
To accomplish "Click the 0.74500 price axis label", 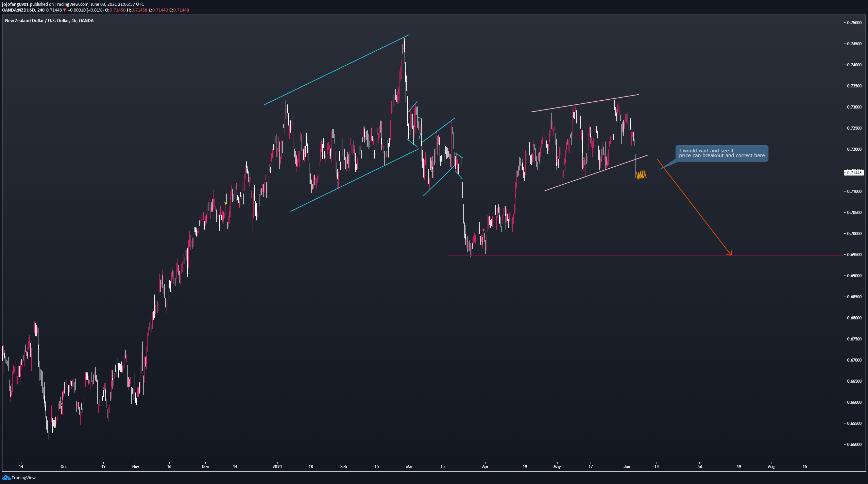I will coord(854,44).
